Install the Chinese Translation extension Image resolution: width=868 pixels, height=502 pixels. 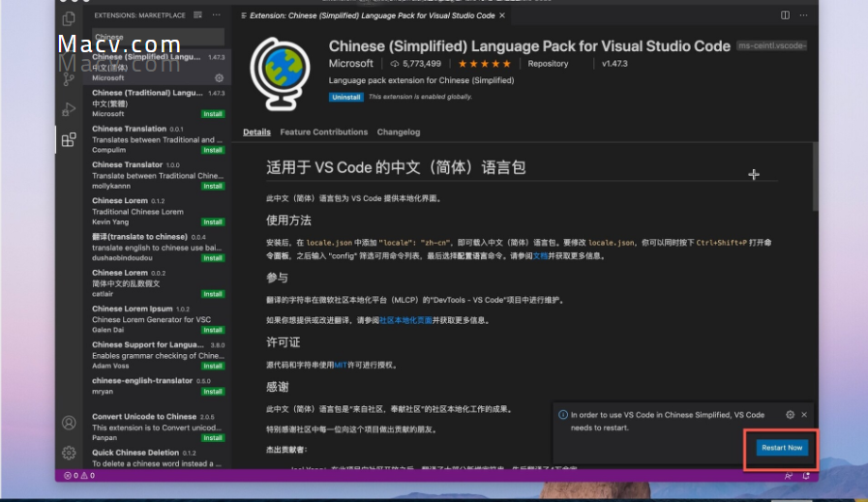pos(213,150)
